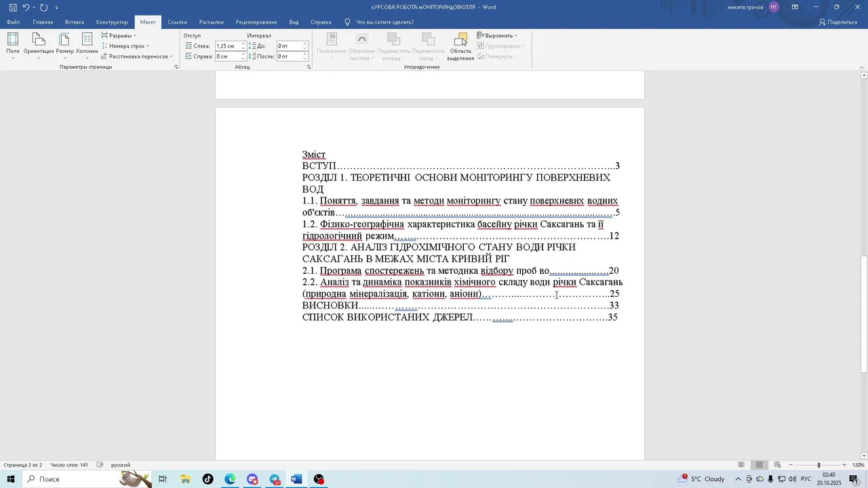Click the ВСТУП line in contents

[461, 166]
